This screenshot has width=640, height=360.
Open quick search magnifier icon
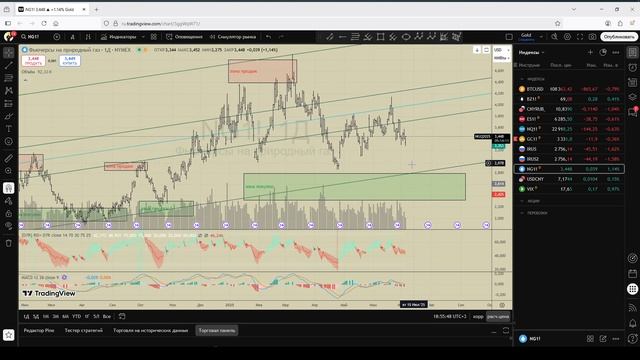pyautogui.click(x=554, y=37)
